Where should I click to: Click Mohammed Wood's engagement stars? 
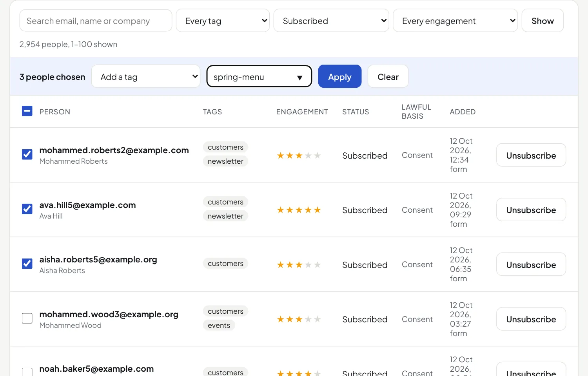point(299,319)
